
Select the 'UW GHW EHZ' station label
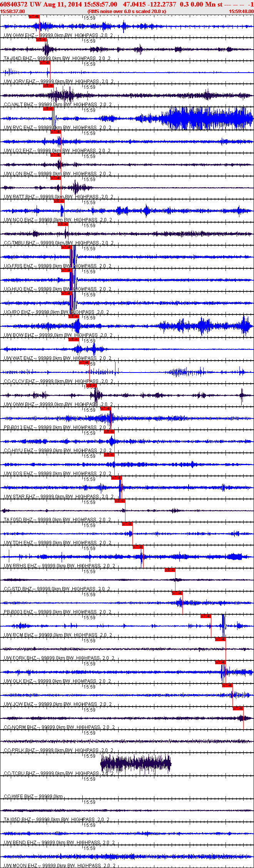click(19, 35)
